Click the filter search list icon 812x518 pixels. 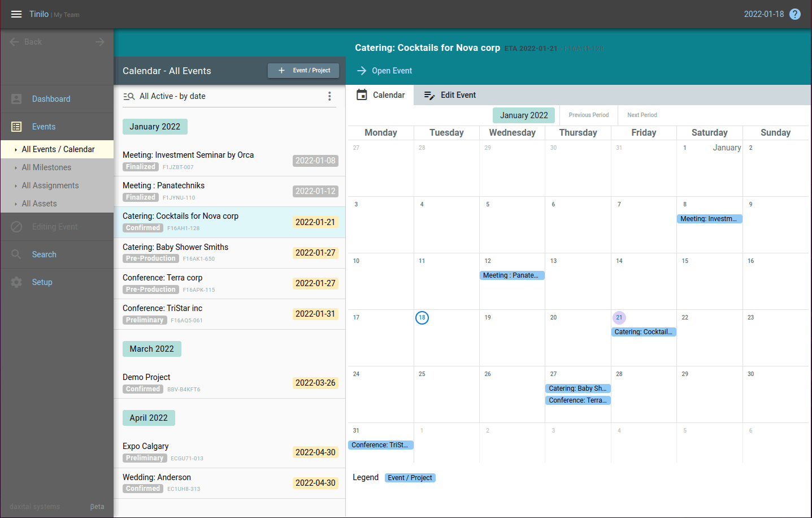(x=129, y=96)
